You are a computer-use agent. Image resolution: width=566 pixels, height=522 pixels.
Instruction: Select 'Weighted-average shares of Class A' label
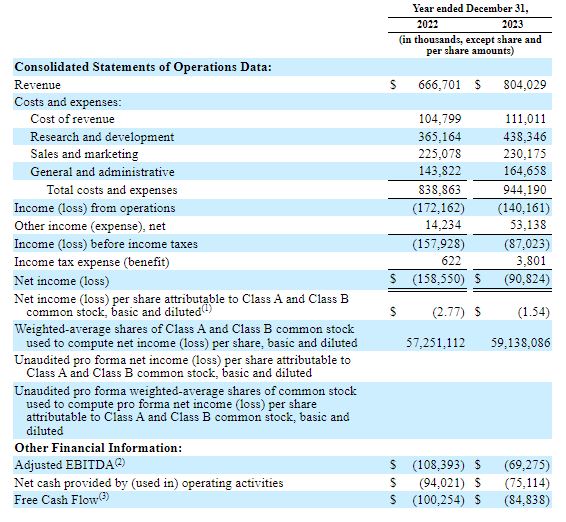[186, 336]
